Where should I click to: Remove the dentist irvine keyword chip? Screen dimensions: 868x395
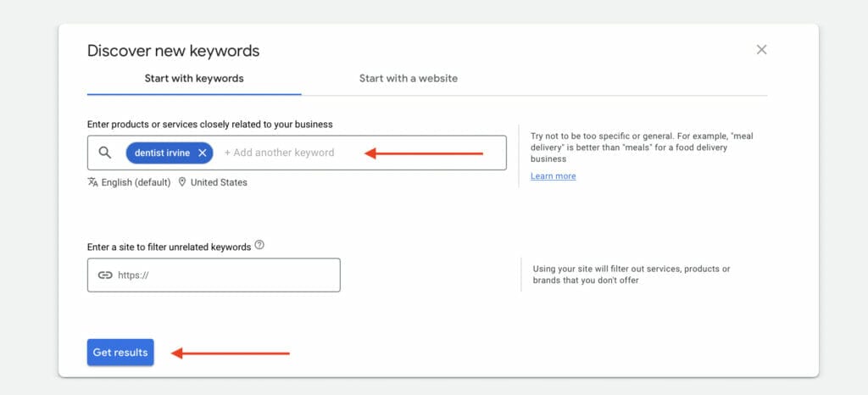(x=203, y=153)
